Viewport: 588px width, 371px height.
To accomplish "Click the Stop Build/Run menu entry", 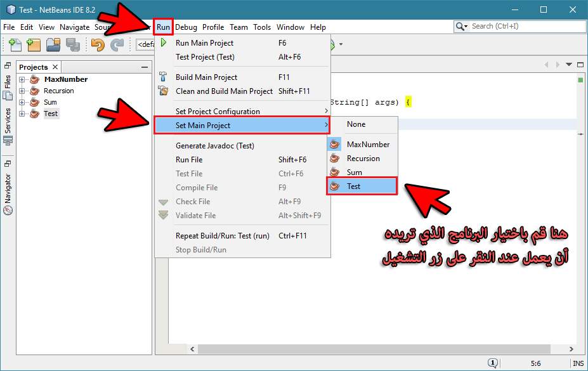I will point(243,250).
